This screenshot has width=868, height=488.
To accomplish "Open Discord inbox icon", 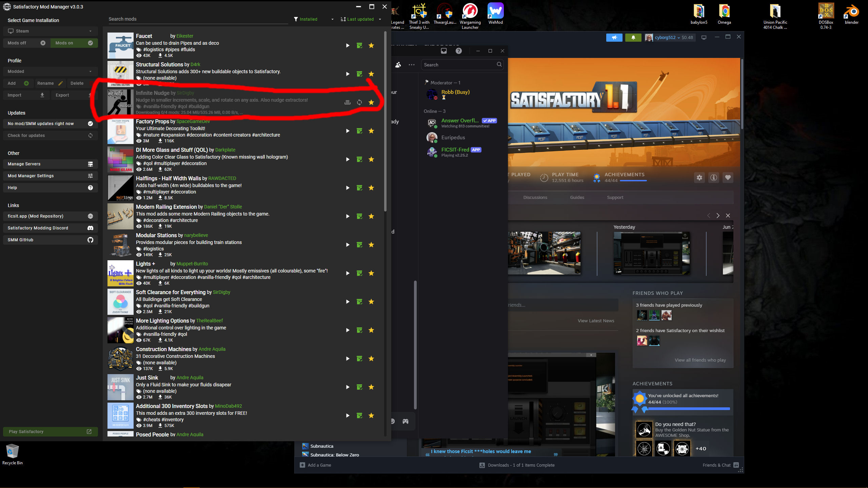I will (444, 51).
